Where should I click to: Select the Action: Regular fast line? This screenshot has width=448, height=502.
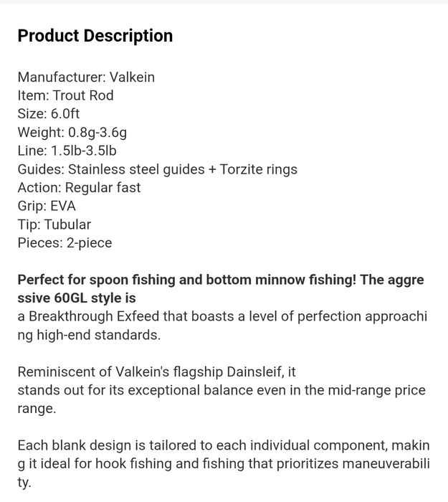79,188
